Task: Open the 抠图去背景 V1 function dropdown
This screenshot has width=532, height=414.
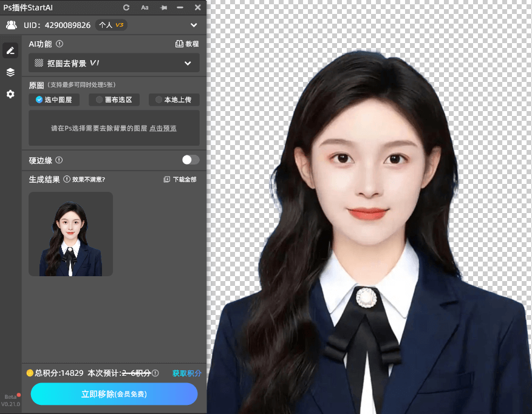Action: pyautogui.click(x=114, y=63)
